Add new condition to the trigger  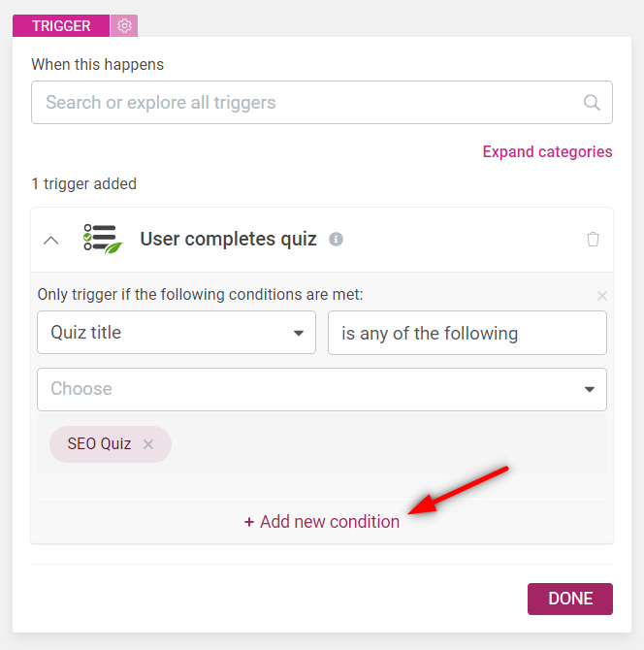click(x=322, y=522)
